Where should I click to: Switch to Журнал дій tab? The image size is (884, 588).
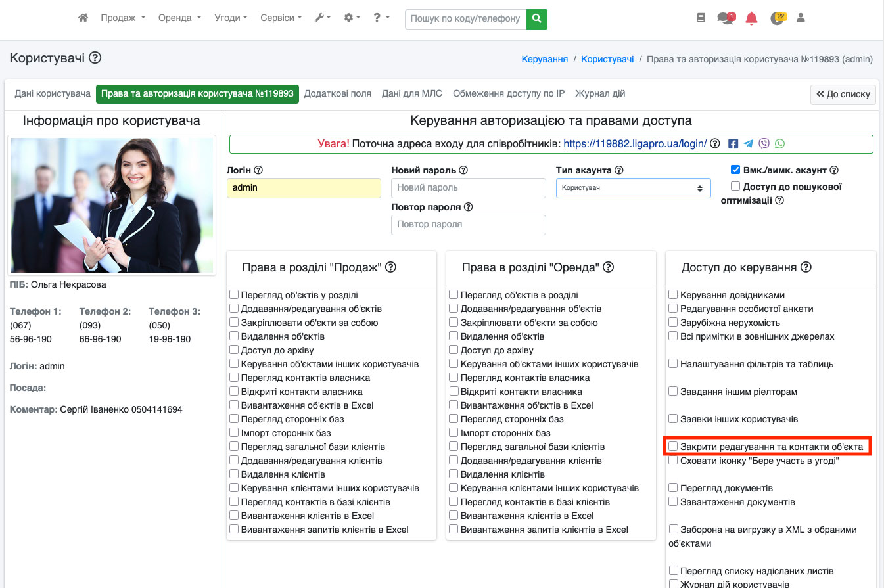600,94
